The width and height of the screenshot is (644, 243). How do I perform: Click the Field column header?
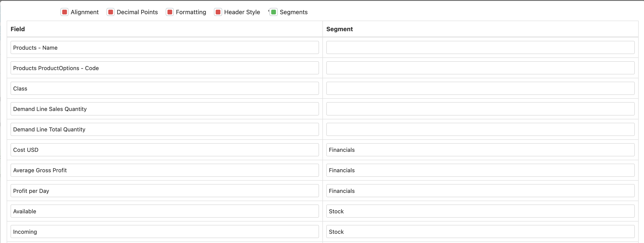(x=17, y=29)
